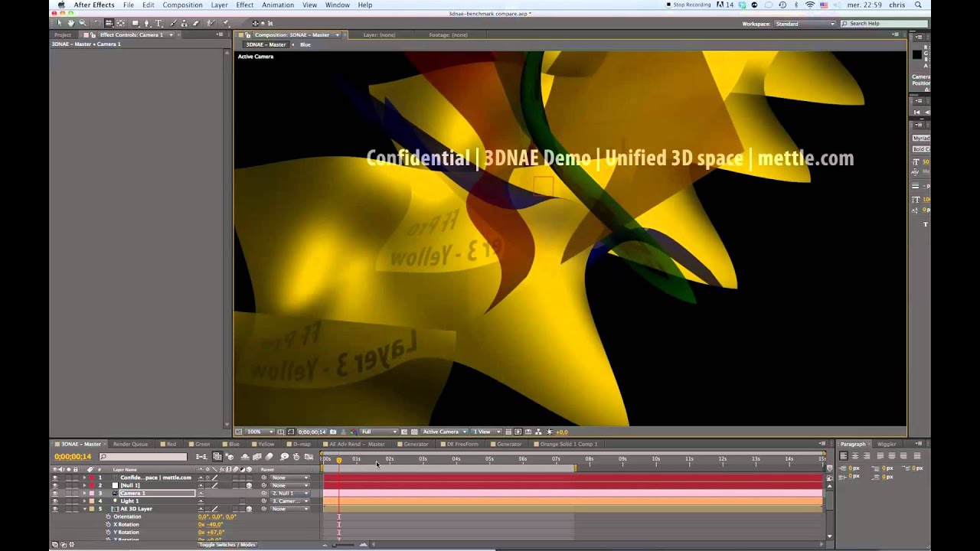Click the Blue breadcrumb in composition navigator
Viewport: 980px width, 551px height.
pyautogui.click(x=305, y=44)
